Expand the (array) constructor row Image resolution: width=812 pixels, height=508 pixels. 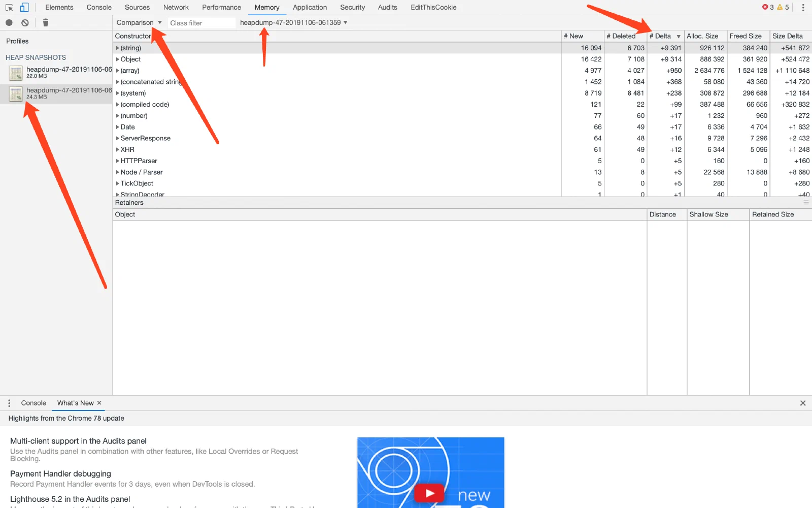[x=118, y=71]
